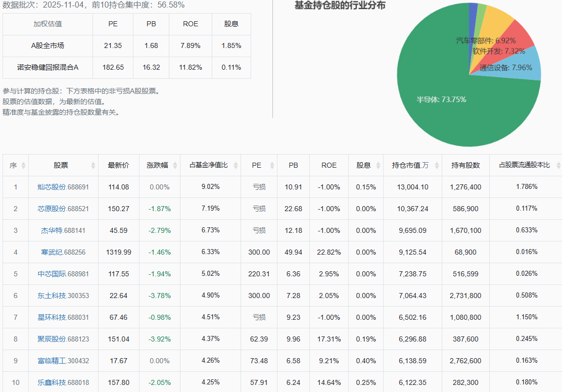The width and height of the screenshot is (562, 392).
Task: Click the 最新价 column header
Action: (x=119, y=165)
